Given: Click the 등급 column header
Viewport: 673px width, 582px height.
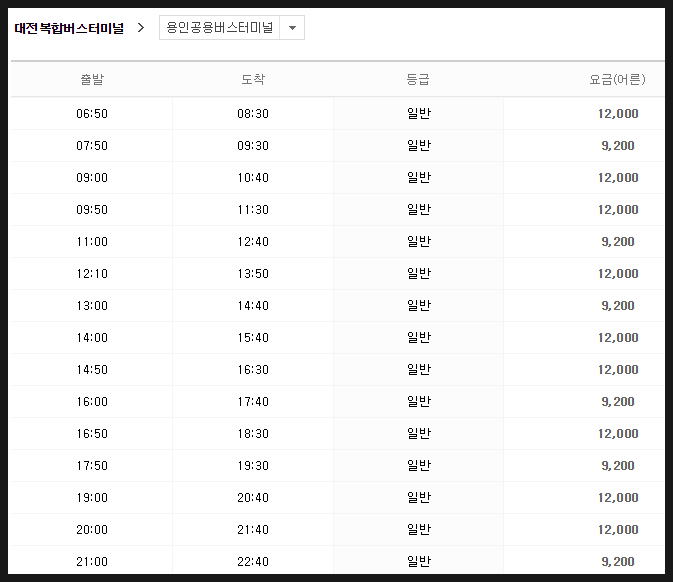Looking at the screenshot, I should point(418,79).
